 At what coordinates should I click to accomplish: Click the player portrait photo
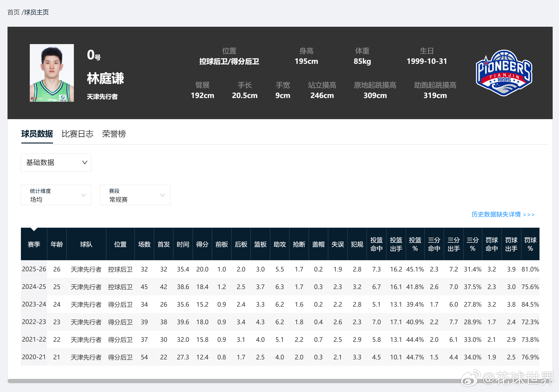pyautogui.click(x=52, y=73)
